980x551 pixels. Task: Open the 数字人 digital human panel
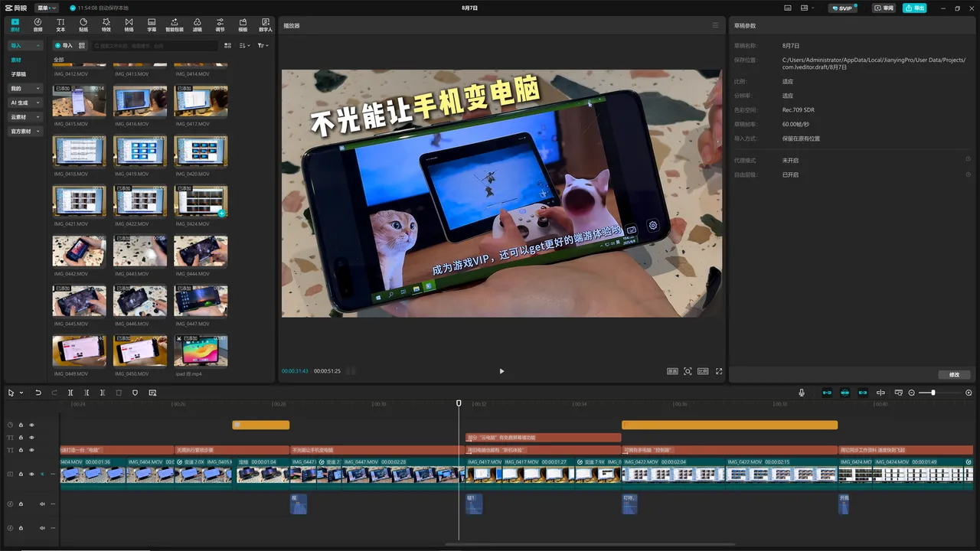point(266,25)
